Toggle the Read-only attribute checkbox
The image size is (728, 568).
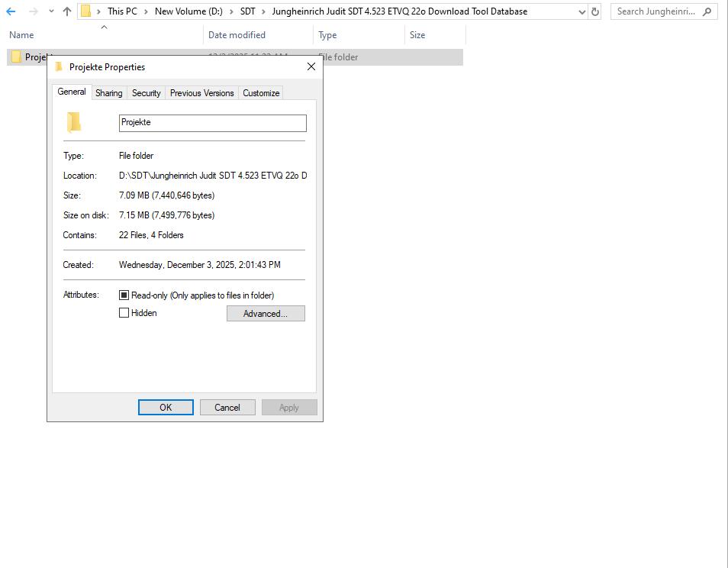point(124,295)
